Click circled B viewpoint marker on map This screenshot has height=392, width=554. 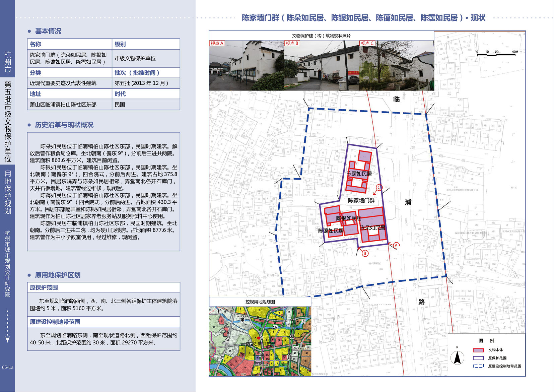pyautogui.click(x=365, y=253)
